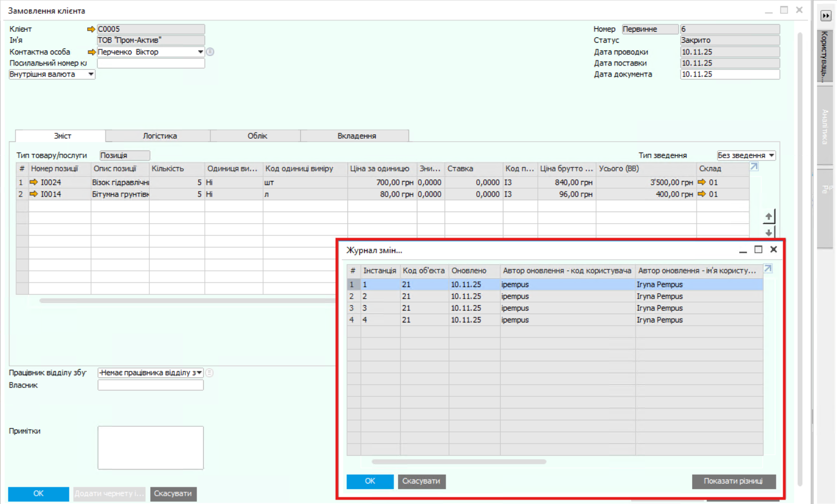
Task: Click the change log horizontal scrollbar
Action: (x=458, y=462)
